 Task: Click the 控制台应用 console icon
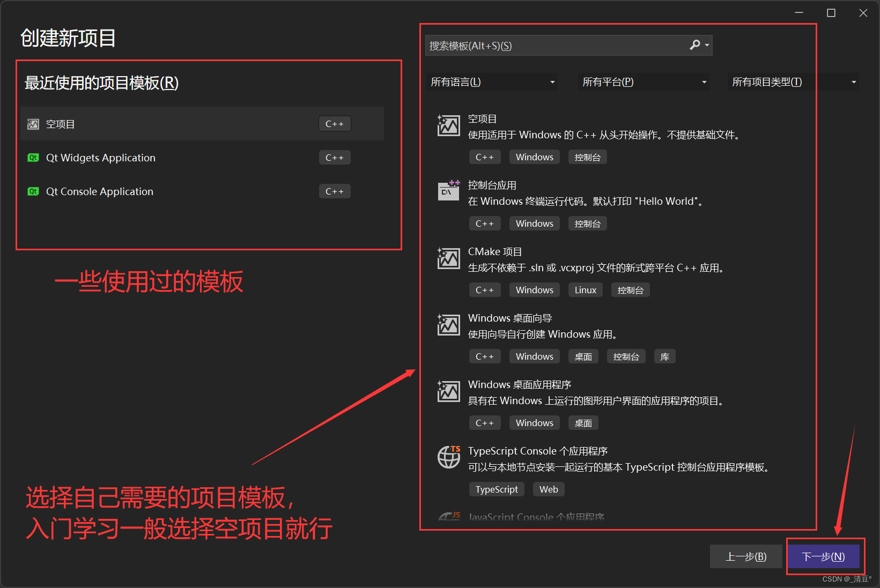tap(448, 191)
